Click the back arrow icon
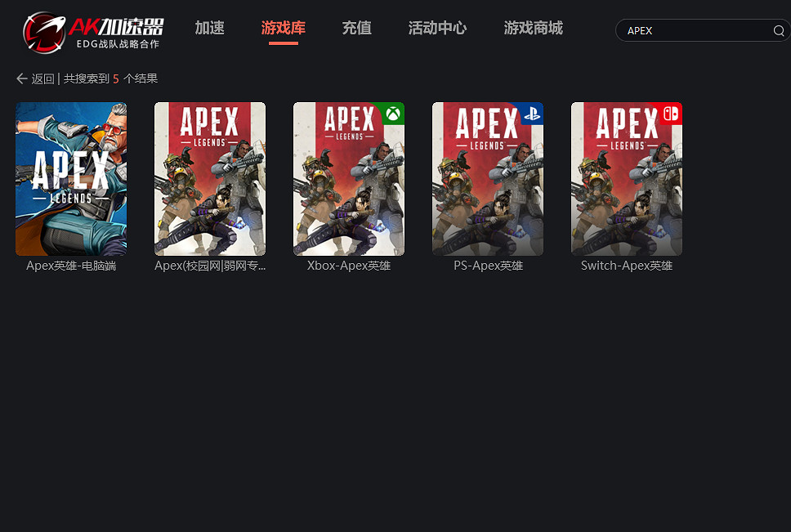This screenshot has width=791, height=532. click(x=21, y=78)
